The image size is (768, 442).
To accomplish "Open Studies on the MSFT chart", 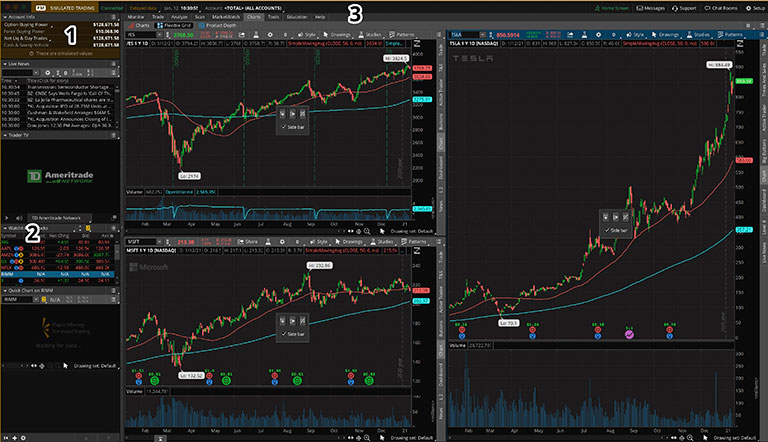I will (x=382, y=242).
